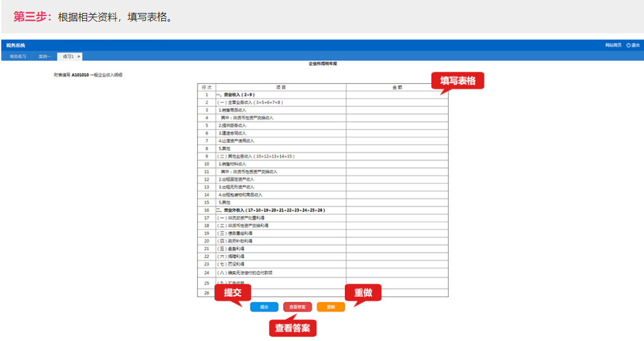Select the 练习1 tab
This screenshot has width=644, height=341.
click(x=68, y=57)
